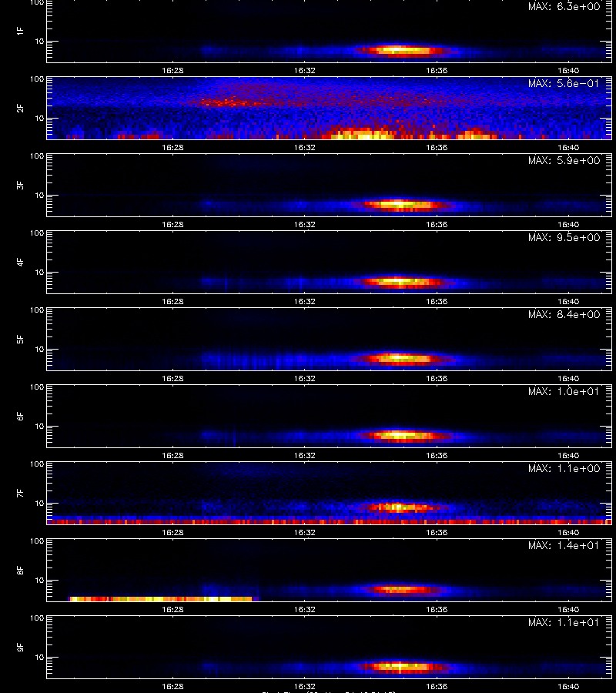Select the MAX: 1.4e+01 annotation
This screenshot has width=616, height=693.
564,545
